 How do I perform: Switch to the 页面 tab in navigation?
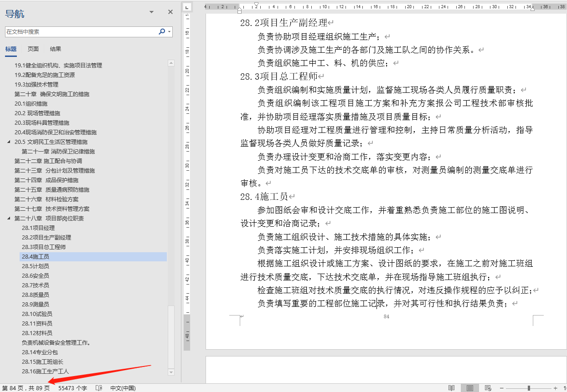[33, 49]
